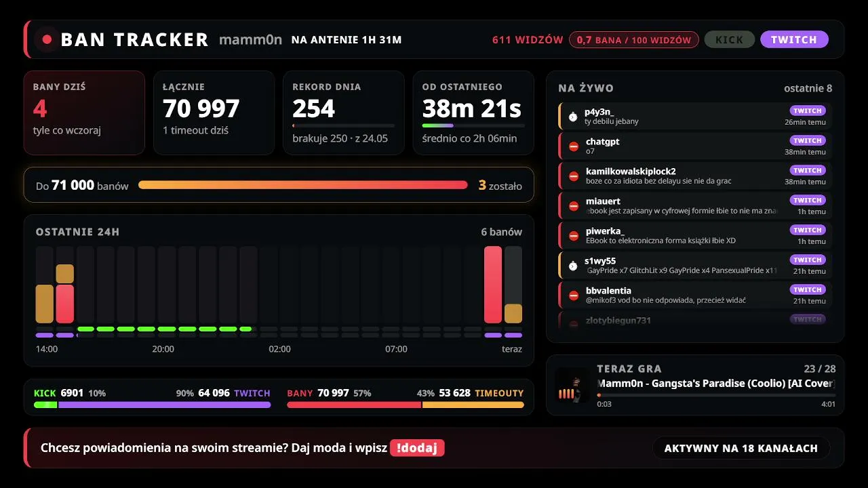Click the stopwatch icon next to s1wy55
Image resolution: width=868 pixels, height=488 pixels.
(x=573, y=266)
